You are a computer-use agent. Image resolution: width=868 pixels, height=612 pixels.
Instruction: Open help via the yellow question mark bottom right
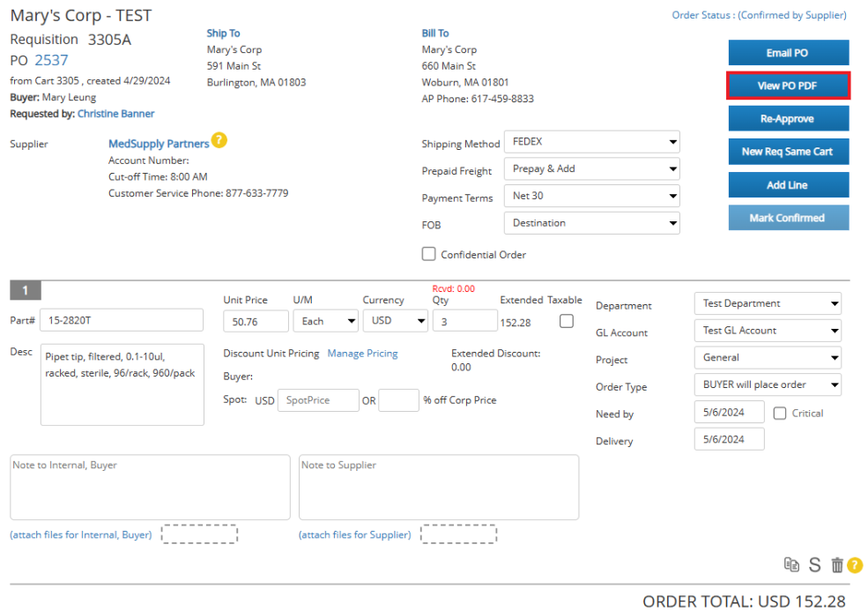coord(855,565)
